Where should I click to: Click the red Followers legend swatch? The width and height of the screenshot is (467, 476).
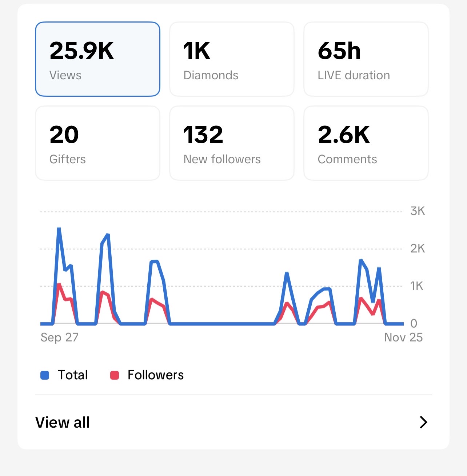115,375
